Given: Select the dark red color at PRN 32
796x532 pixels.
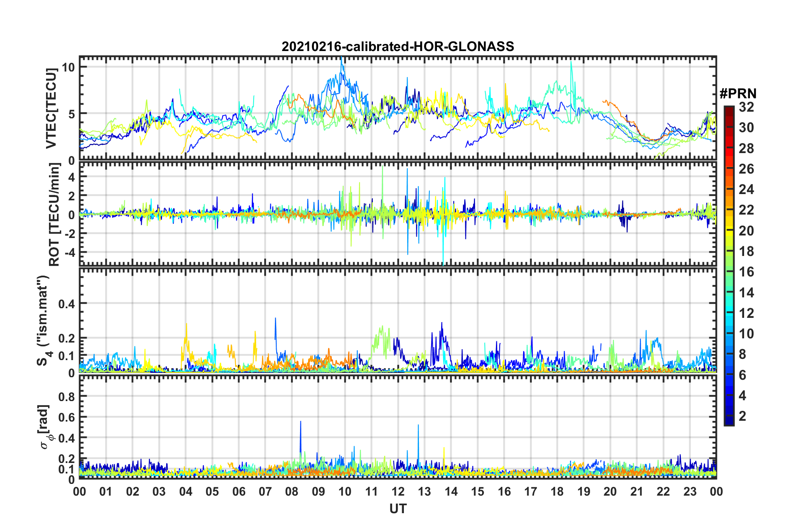Looking at the screenshot, I should pyautogui.click(x=729, y=110).
